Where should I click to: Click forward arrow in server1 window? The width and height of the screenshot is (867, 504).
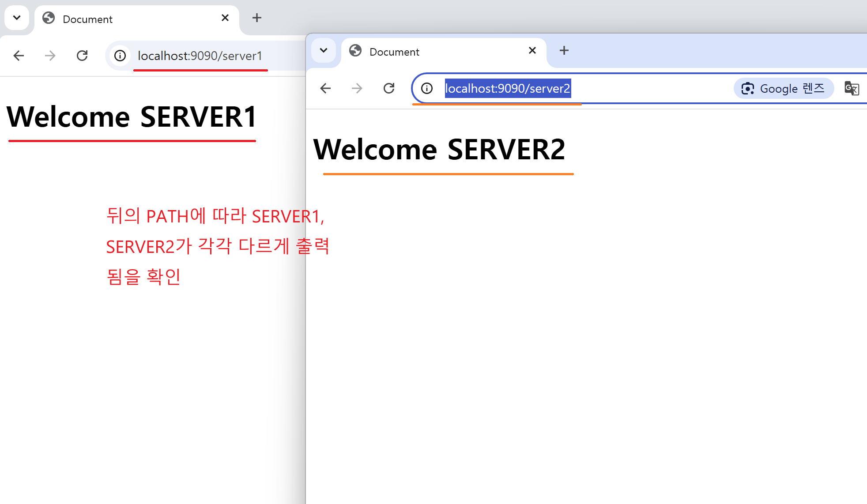click(x=50, y=56)
